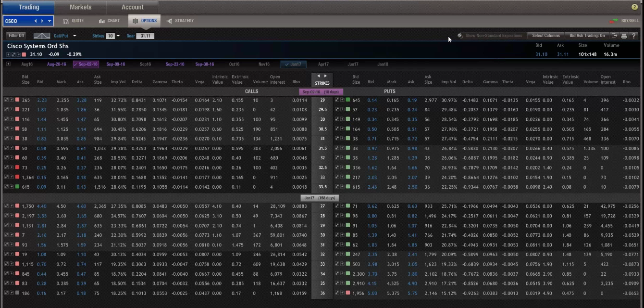Viewport: 644px width, 308px height.
Task: Print the options chain with the printer icon
Action: tap(624, 36)
